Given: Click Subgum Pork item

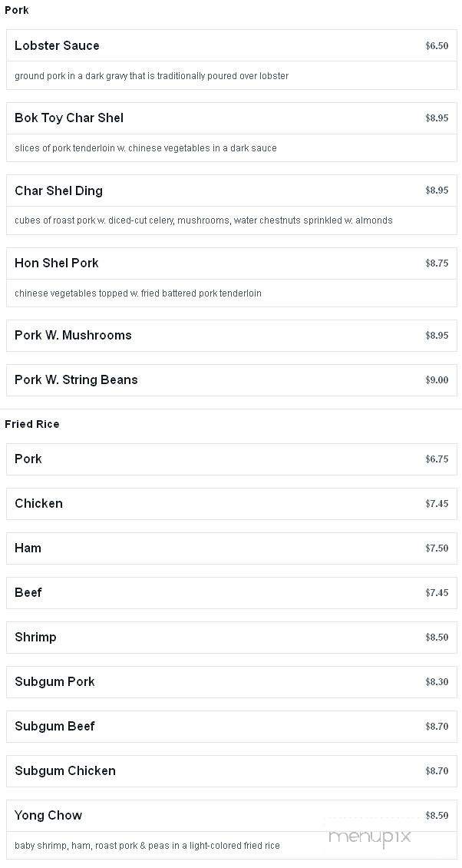Looking at the screenshot, I should point(232,682).
